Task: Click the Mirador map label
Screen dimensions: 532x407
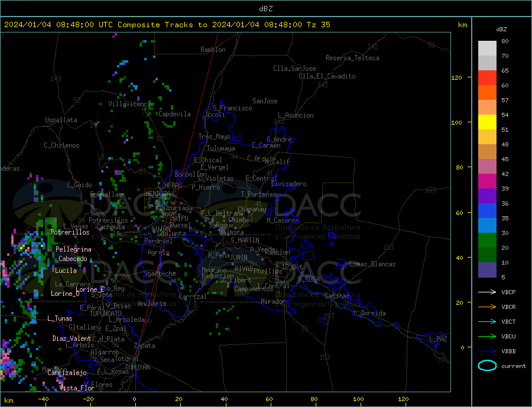Action: 273,301
